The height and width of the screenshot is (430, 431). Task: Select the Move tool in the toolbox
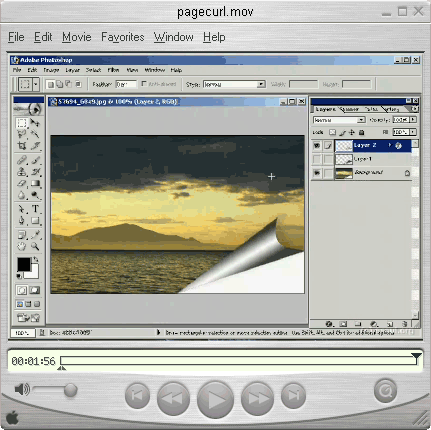point(35,123)
